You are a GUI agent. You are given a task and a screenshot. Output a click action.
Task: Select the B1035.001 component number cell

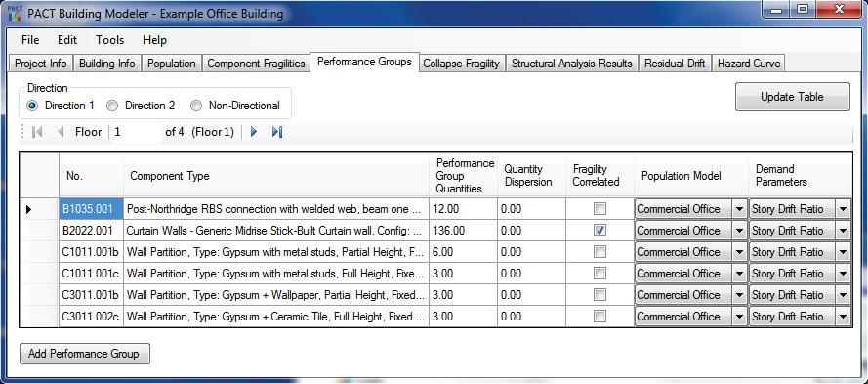tap(91, 209)
